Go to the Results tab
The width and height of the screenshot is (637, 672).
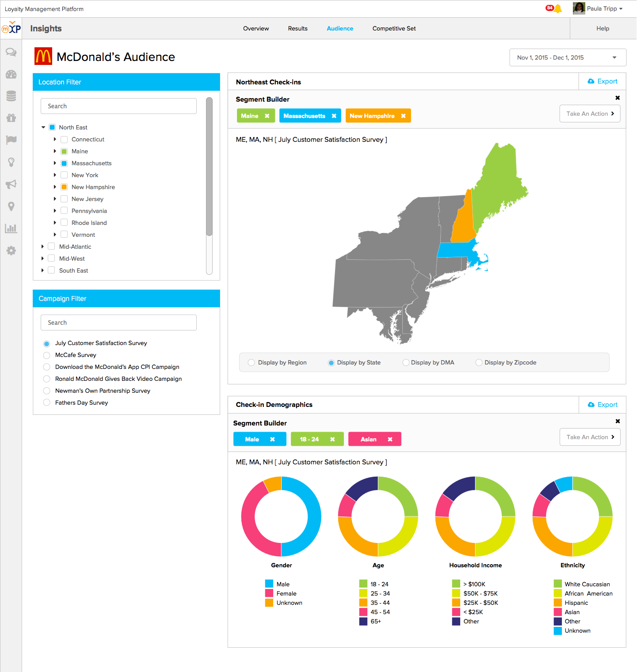[x=298, y=28]
